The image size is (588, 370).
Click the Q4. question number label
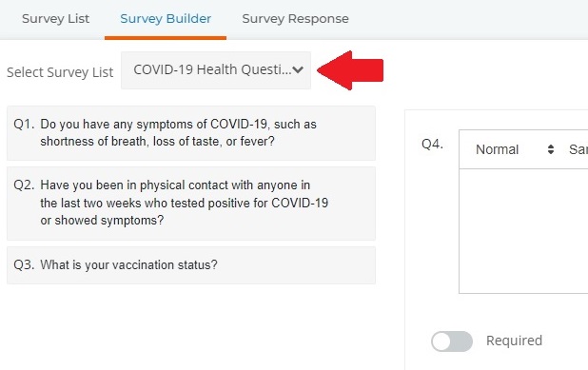tap(432, 144)
